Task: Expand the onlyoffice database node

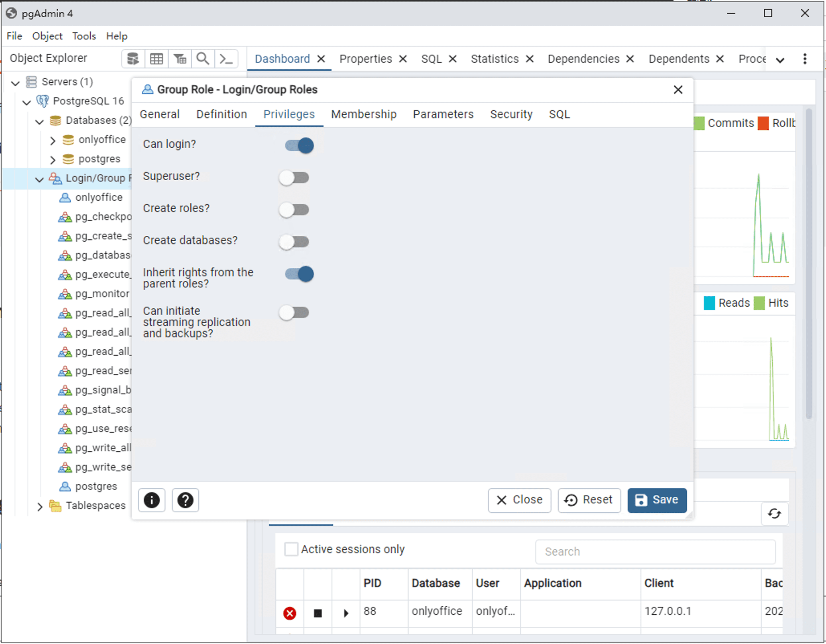Action: click(x=53, y=140)
